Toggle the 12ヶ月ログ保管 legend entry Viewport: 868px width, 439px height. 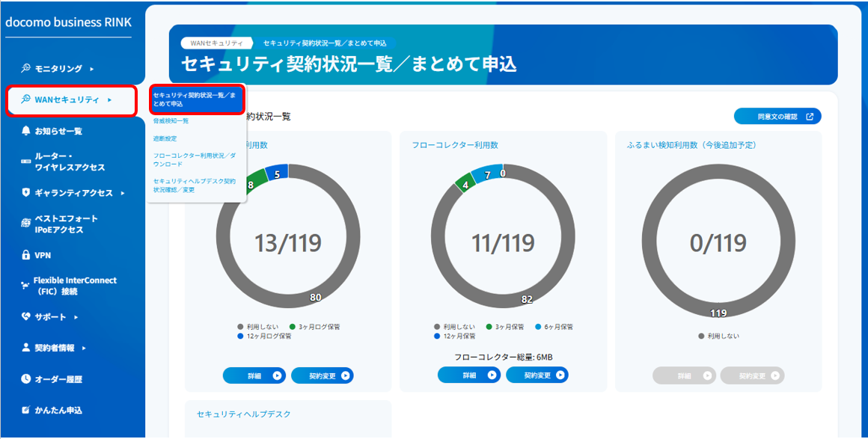click(262, 337)
